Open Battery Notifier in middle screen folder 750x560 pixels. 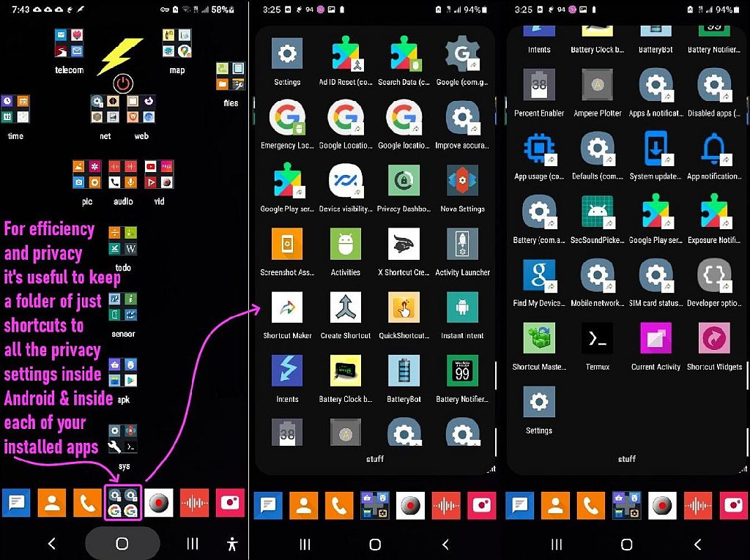(x=463, y=370)
